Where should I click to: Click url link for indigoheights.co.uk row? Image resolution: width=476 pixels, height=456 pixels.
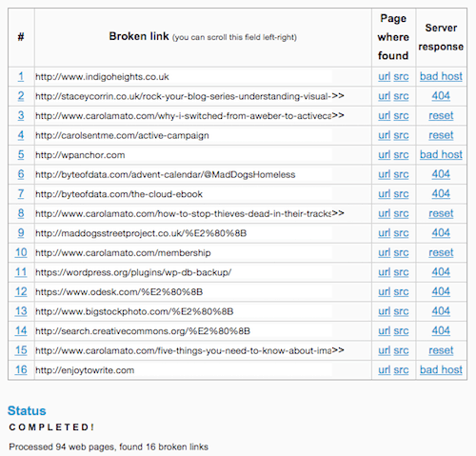point(384,76)
